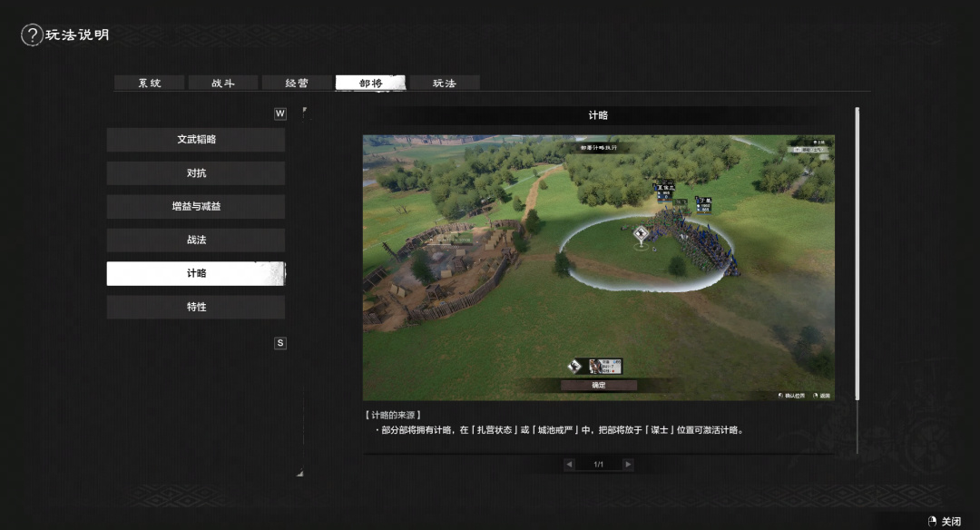Click the 玩法说明 title text

click(77, 35)
